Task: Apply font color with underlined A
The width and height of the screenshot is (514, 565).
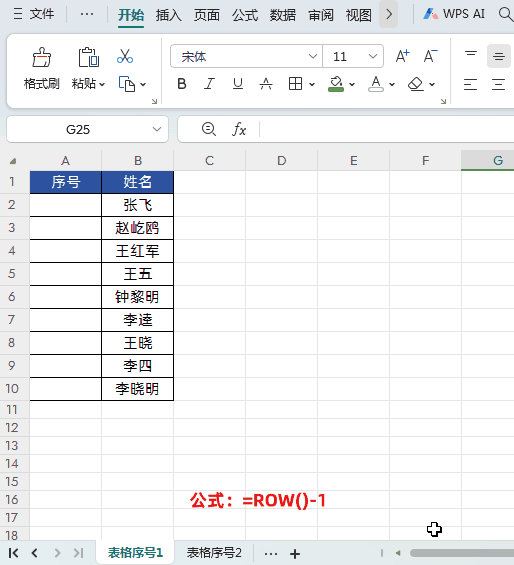Action: [376, 84]
